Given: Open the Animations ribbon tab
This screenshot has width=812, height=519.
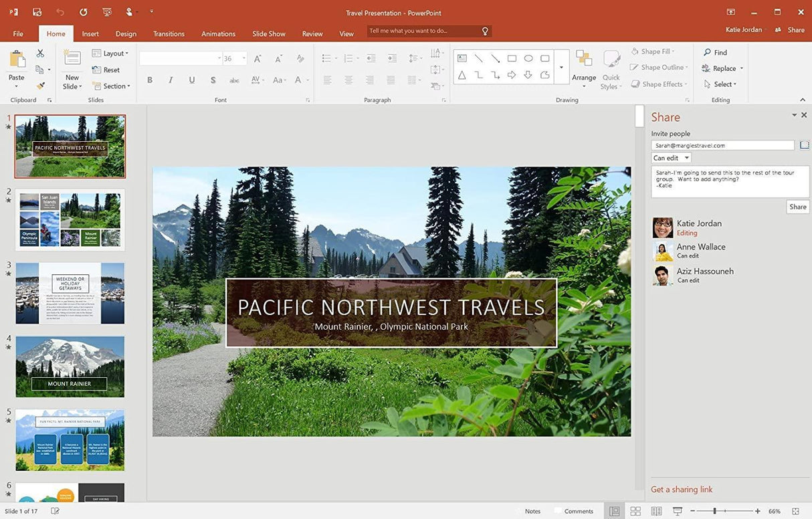Looking at the screenshot, I should [x=218, y=33].
